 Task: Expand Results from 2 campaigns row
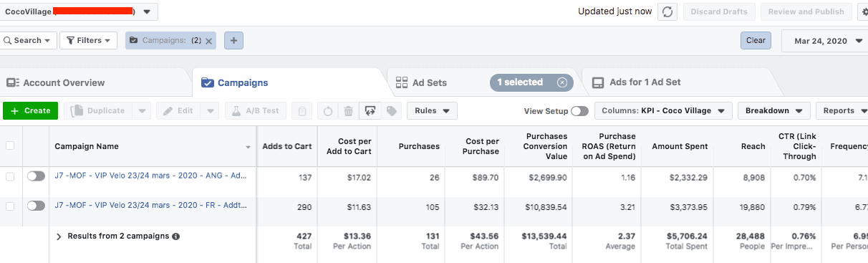pos(59,236)
